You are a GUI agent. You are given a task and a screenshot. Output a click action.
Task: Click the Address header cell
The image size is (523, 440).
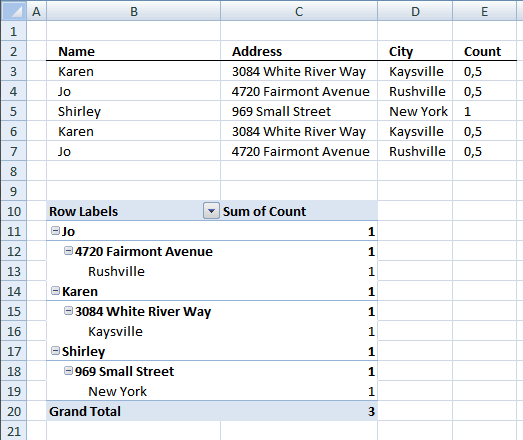[299, 51]
